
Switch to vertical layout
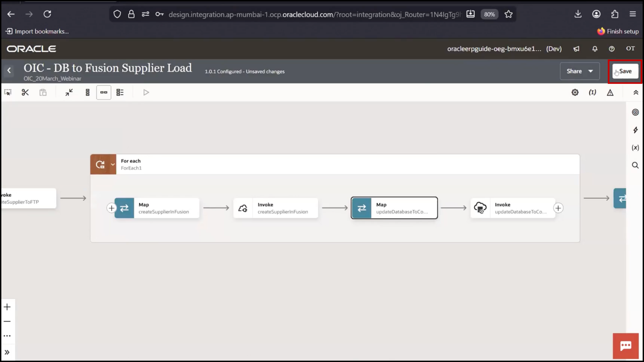88,92
